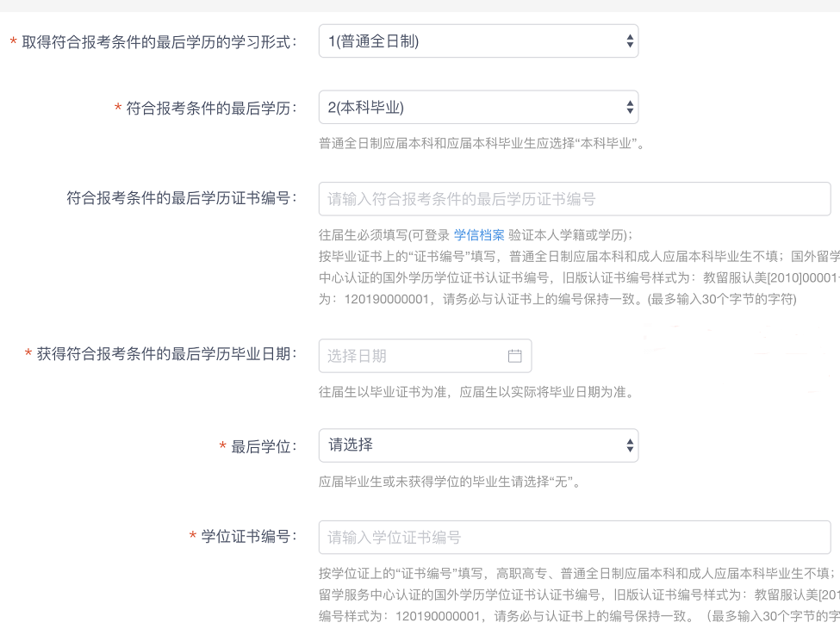Open the 学习形式 dropdown showing 1(普通全日制)
The width and height of the screenshot is (840, 635).
coord(477,40)
